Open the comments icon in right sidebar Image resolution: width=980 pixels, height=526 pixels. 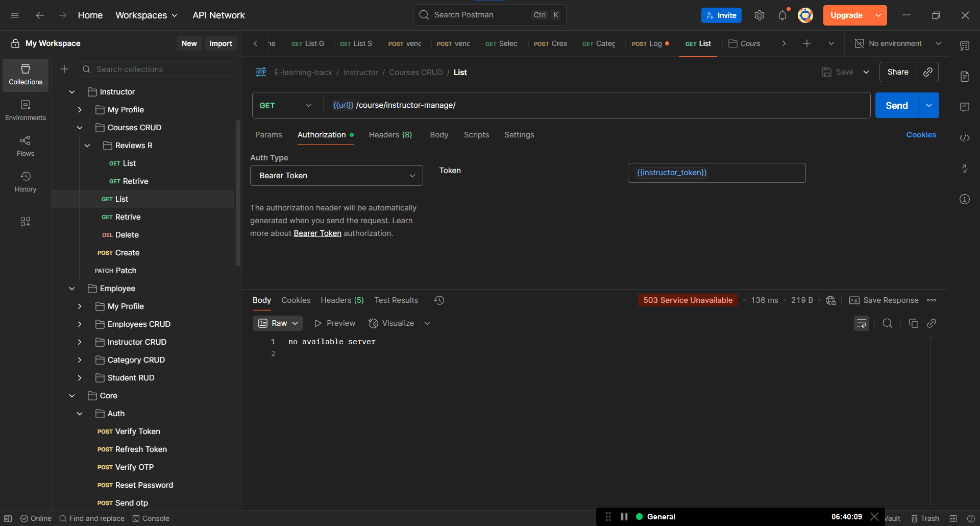965,107
